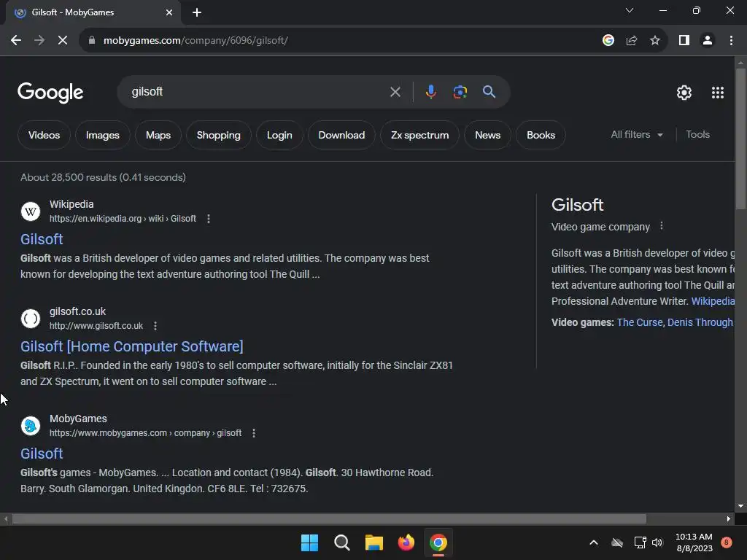Viewport: 747px width, 560px height.
Task: Open network status icon in tray
Action: [640, 542]
